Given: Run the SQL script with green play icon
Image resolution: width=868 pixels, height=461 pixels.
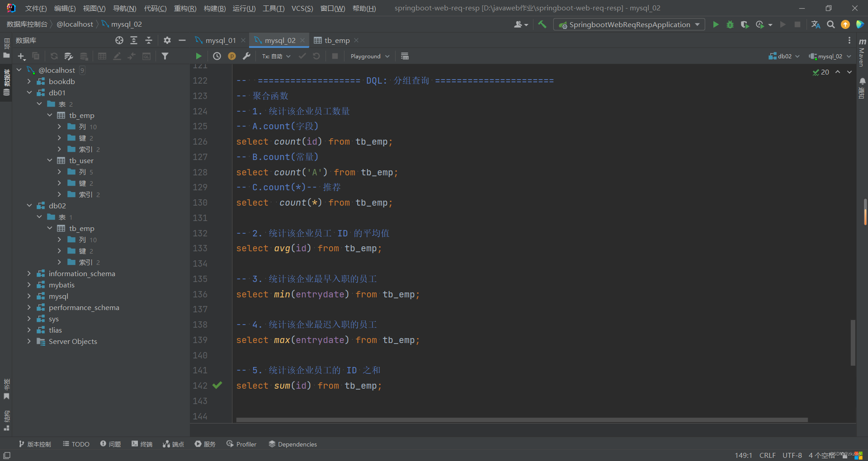Looking at the screenshot, I should point(198,56).
